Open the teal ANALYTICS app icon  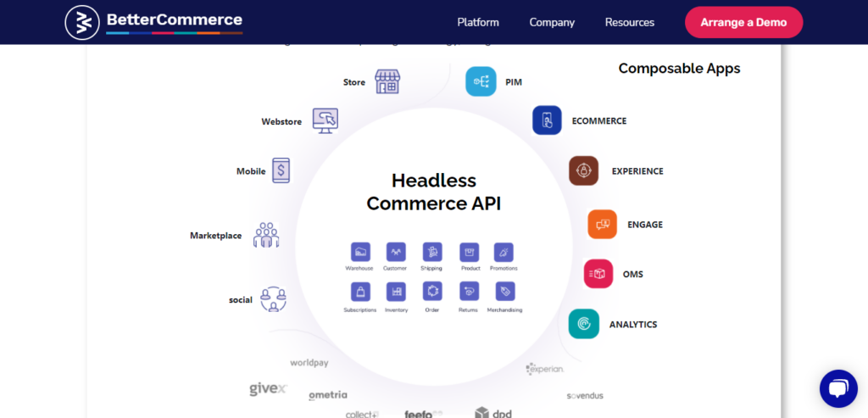[583, 324]
